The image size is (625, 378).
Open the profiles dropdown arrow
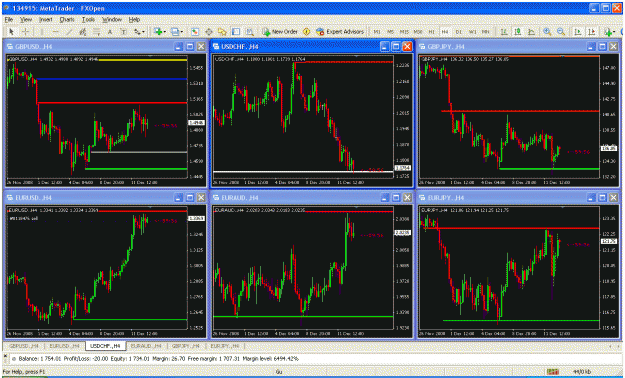click(182, 32)
